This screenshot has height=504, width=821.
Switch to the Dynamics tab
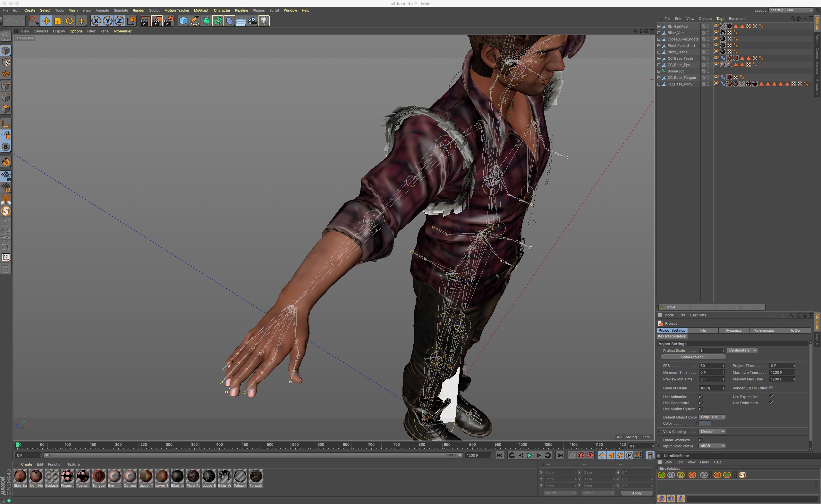pos(733,330)
